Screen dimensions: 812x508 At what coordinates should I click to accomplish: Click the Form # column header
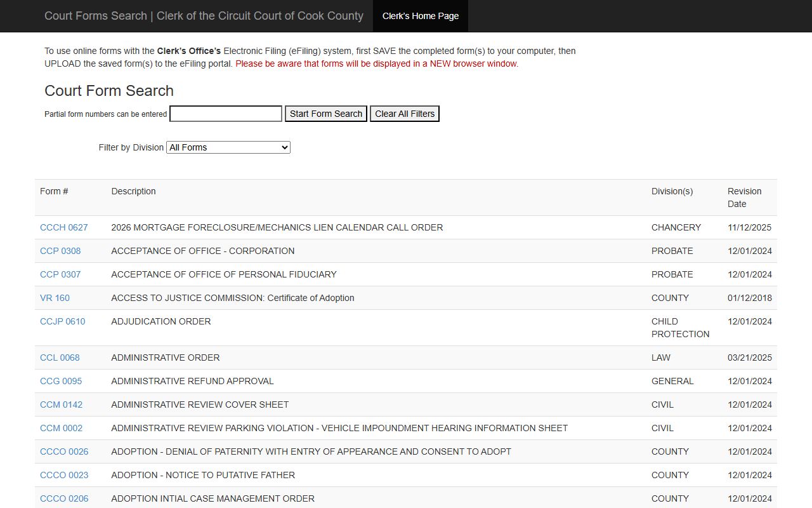54,191
